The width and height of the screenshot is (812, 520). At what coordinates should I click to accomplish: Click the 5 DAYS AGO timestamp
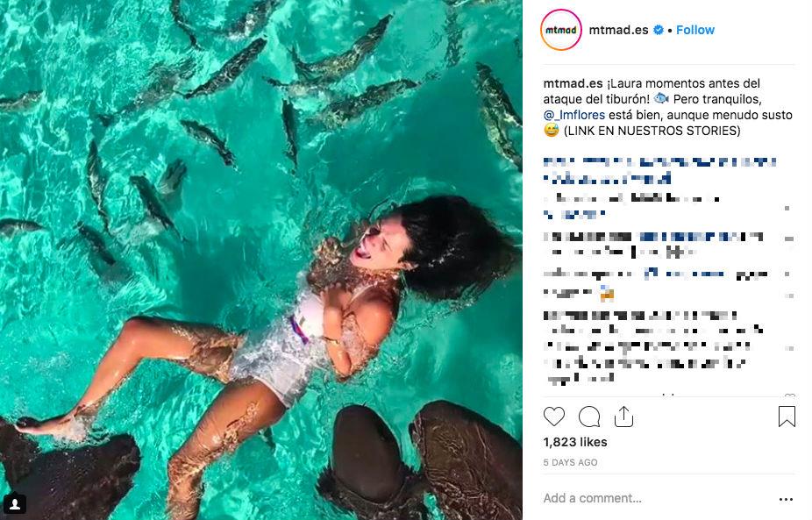pos(570,462)
